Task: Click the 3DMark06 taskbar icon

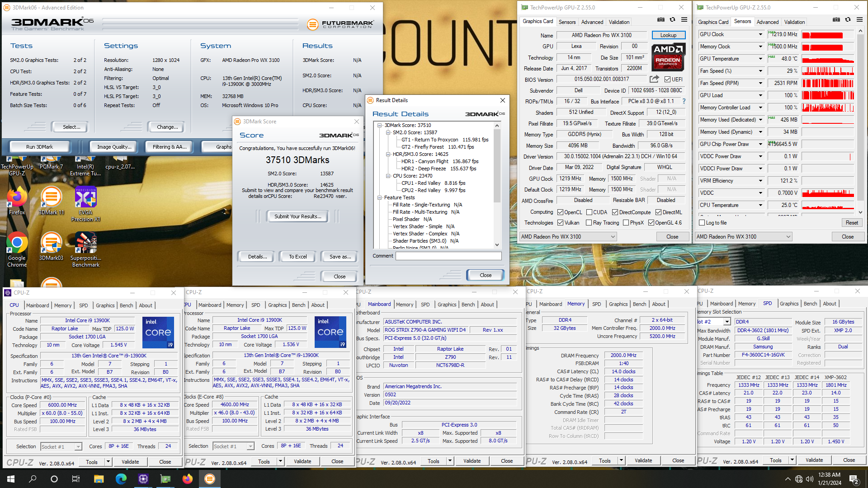Action: (x=209, y=479)
